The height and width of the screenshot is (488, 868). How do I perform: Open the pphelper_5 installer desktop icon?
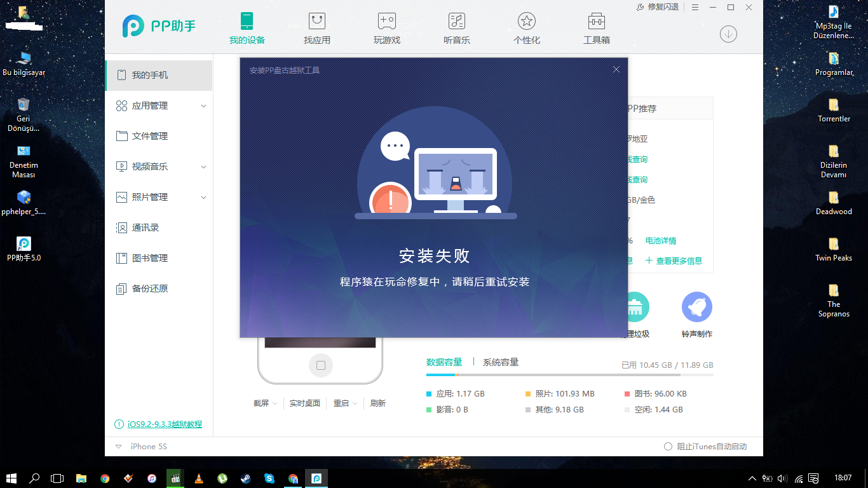pos(24,203)
